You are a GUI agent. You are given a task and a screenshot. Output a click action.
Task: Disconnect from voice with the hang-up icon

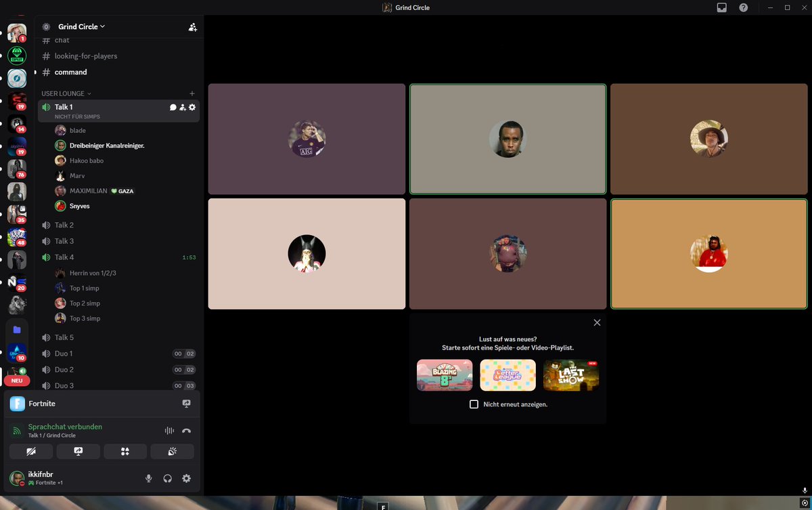click(x=187, y=431)
